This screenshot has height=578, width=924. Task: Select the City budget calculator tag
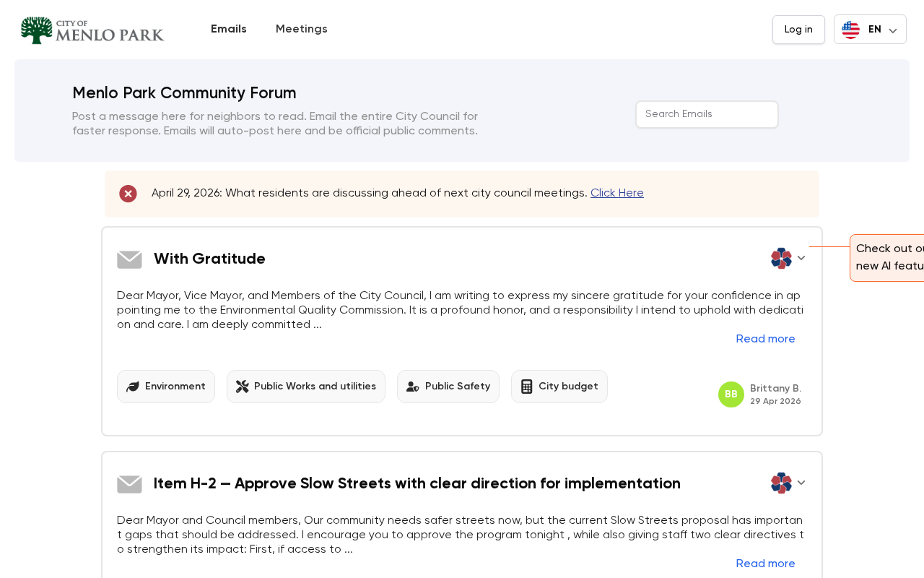point(559,387)
